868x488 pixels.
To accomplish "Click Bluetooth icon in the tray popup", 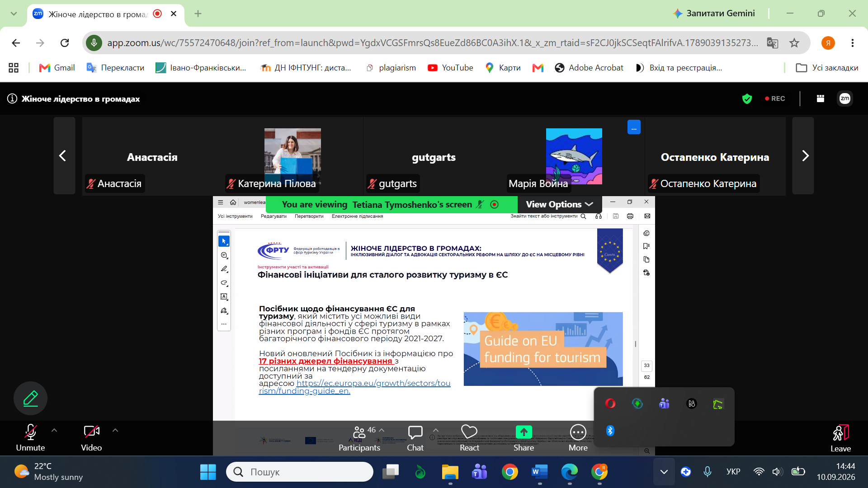I will coord(610,431).
